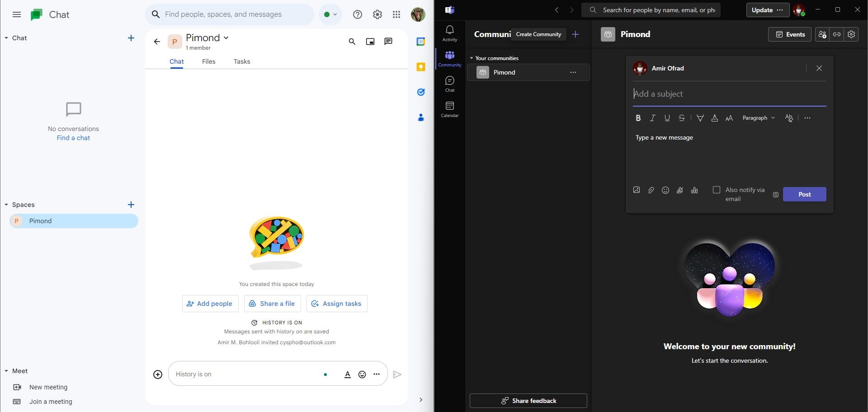
Task: Open the Paragraph style dropdown
Action: click(758, 118)
